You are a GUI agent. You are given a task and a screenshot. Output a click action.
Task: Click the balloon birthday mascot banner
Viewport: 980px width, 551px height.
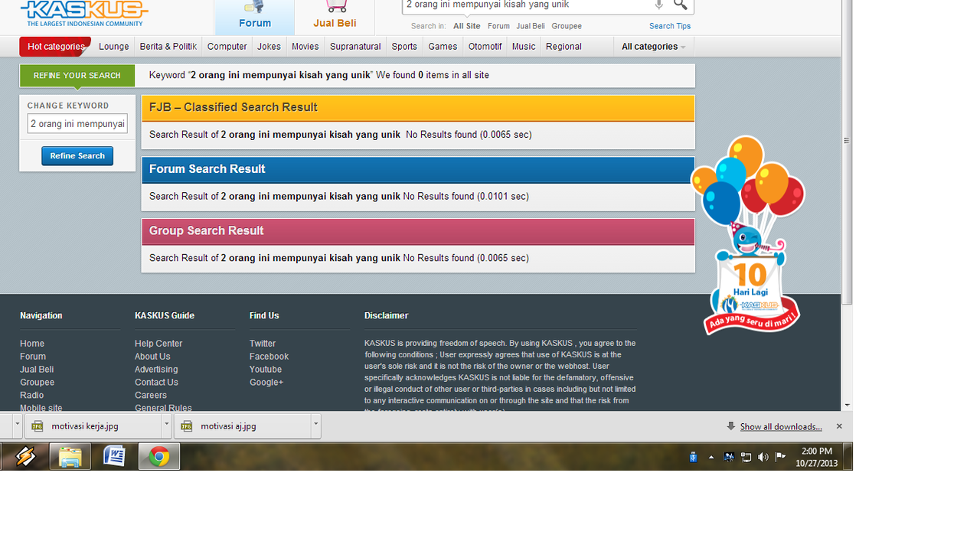click(x=750, y=235)
